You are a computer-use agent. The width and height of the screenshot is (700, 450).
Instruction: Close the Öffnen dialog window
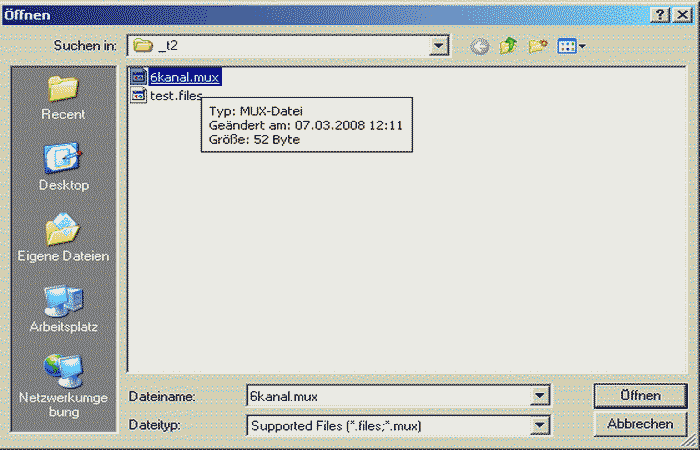click(683, 14)
